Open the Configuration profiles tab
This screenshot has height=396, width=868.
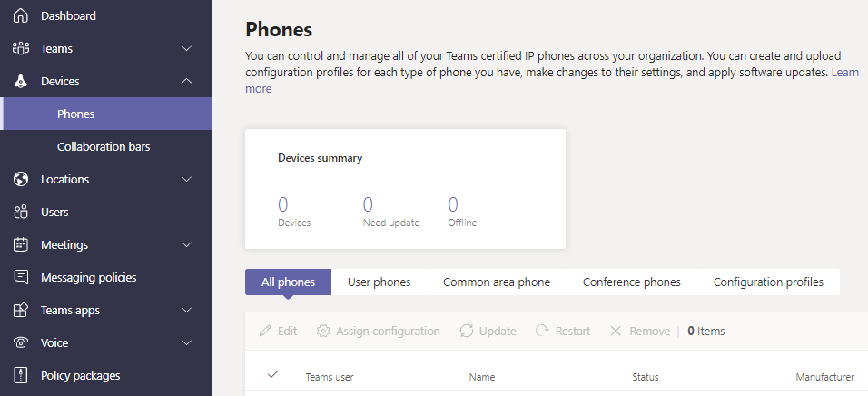pos(768,282)
